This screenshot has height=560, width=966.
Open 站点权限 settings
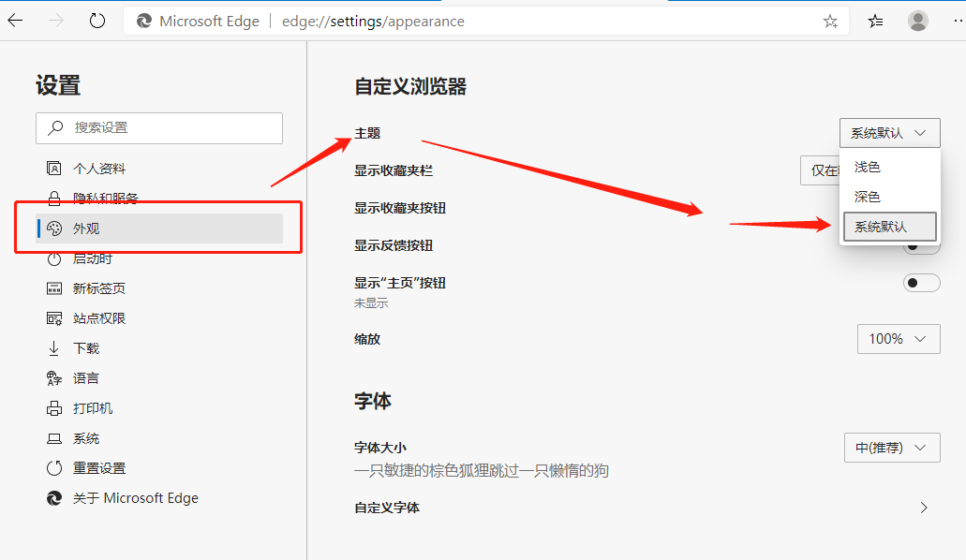159,318
